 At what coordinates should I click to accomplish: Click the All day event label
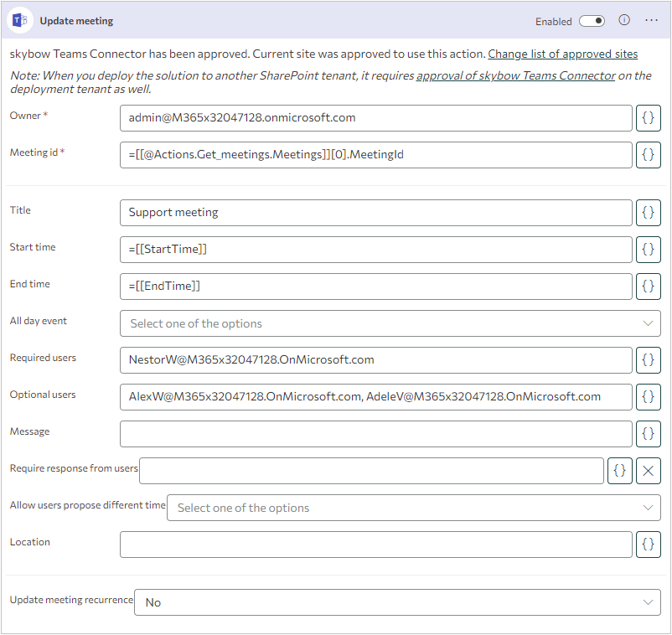click(39, 321)
